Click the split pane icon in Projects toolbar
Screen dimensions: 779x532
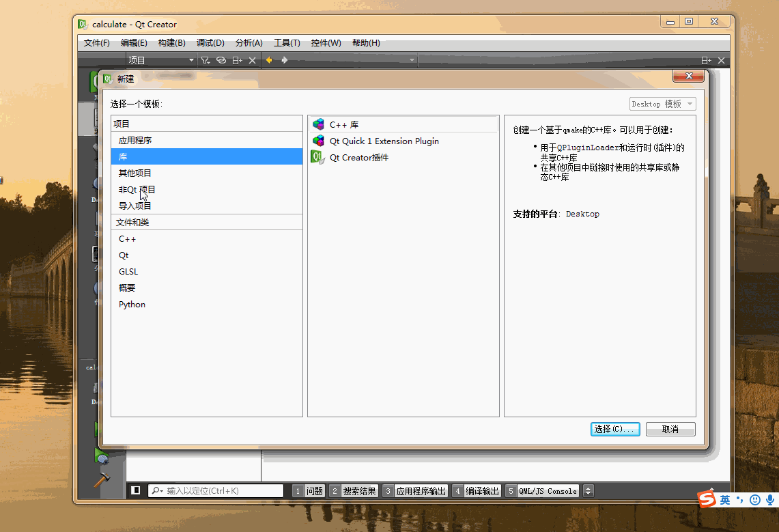pyautogui.click(x=236, y=59)
